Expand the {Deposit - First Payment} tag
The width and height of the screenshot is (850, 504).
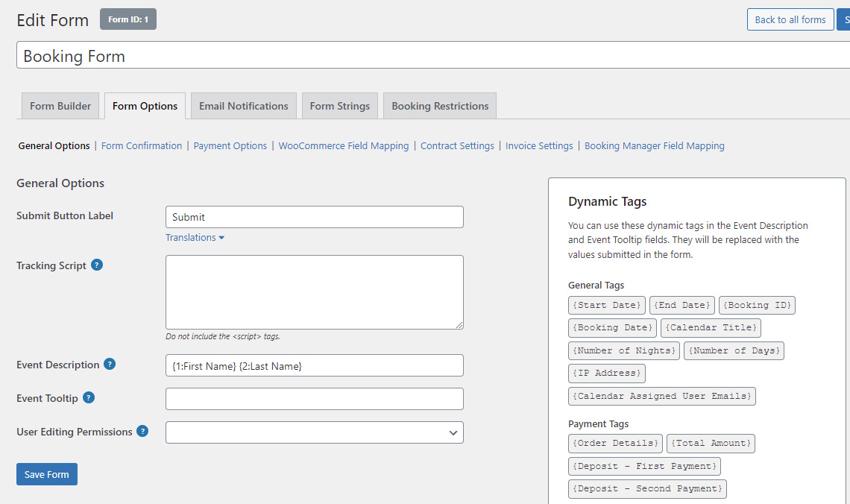[644, 466]
